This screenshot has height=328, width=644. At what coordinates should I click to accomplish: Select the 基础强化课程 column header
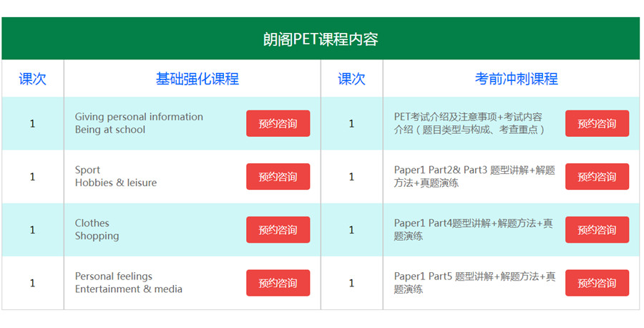click(x=197, y=79)
